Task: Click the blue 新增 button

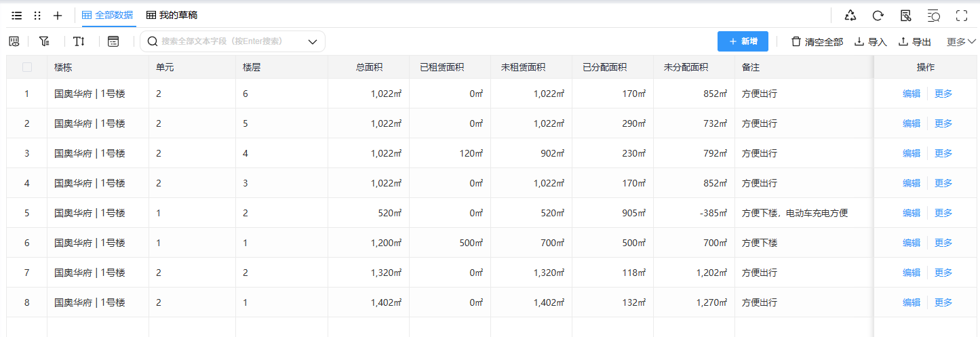Action: pos(743,41)
